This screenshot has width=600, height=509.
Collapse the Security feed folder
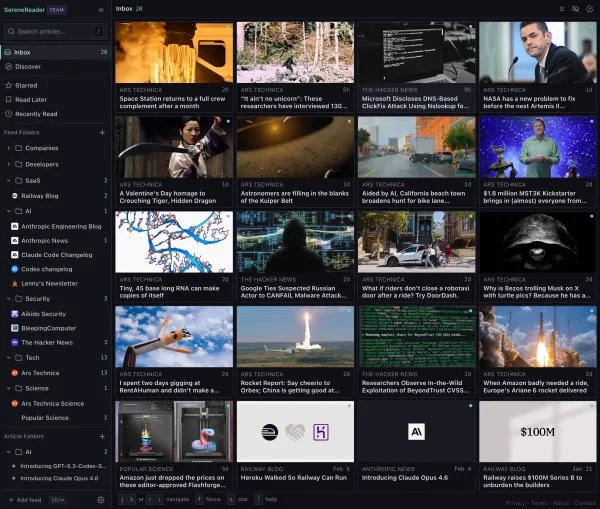8,298
